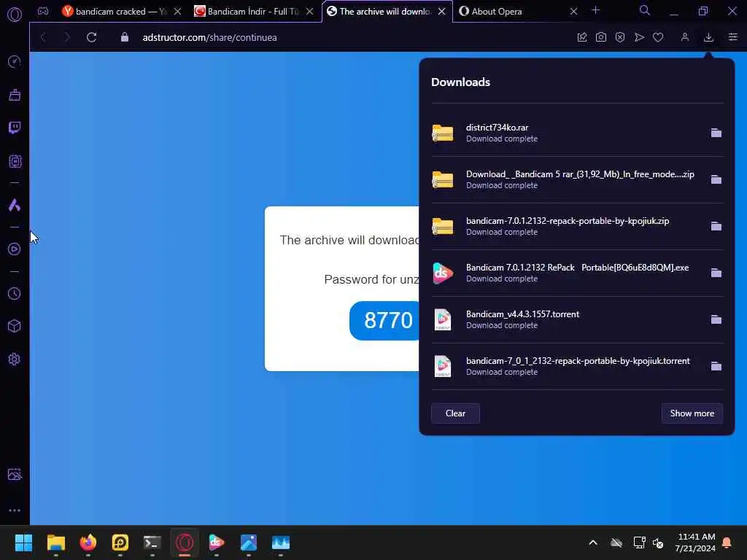Show district734ko.rar in folder

[716, 133]
